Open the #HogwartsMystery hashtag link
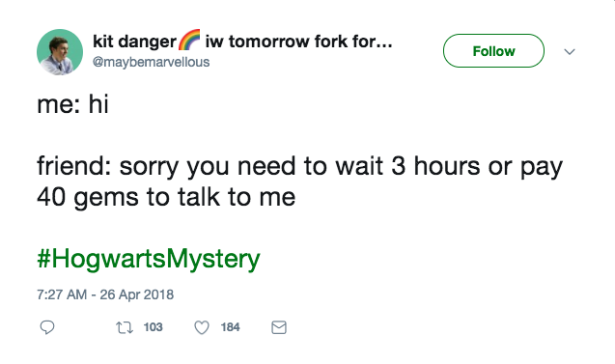This screenshot has height=364, width=615. [x=149, y=259]
